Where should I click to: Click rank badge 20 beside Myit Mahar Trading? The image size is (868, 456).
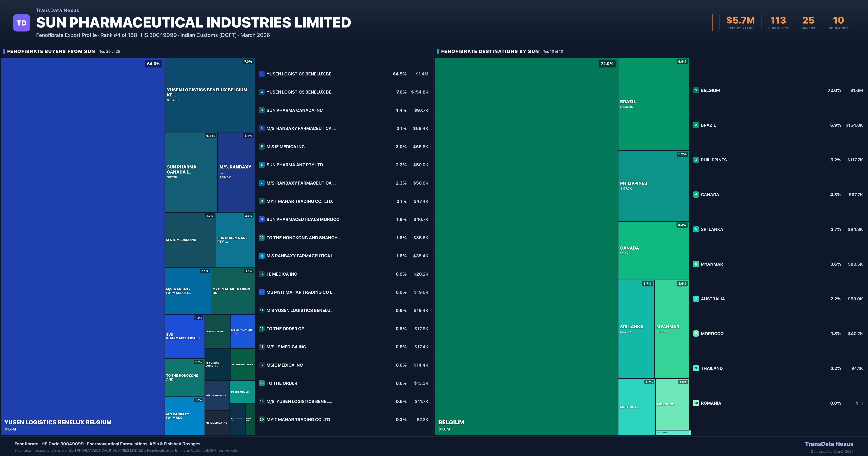[x=261, y=419]
